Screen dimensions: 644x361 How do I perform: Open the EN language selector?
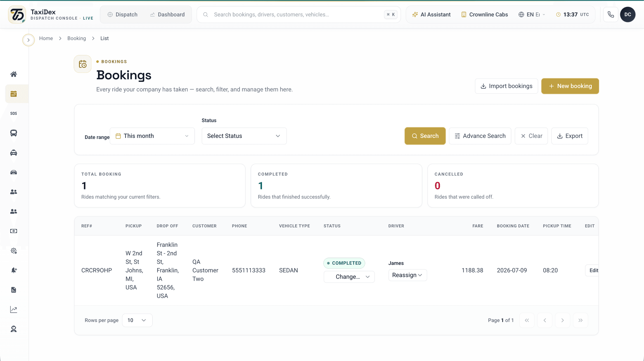tap(532, 15)
